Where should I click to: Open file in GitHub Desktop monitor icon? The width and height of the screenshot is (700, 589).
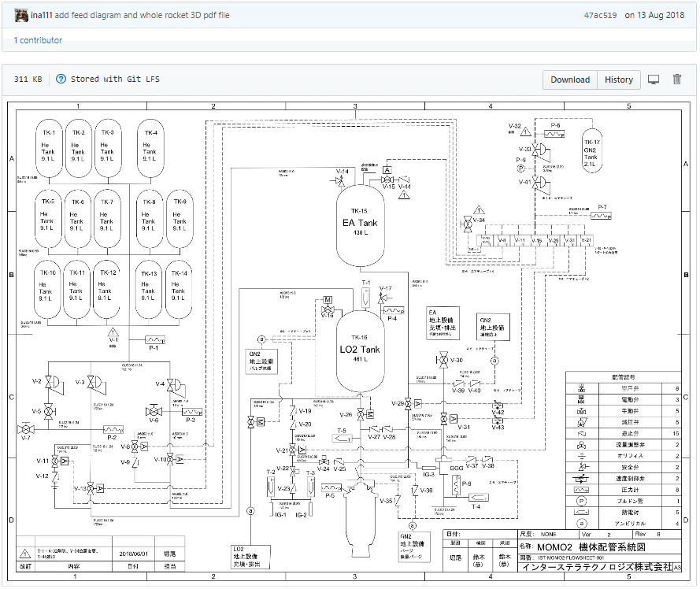pos(654,80)
